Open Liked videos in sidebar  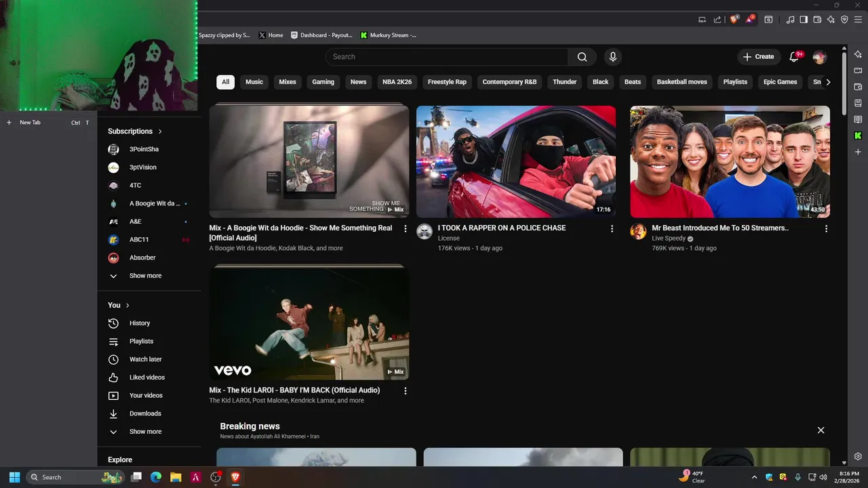point(148,378)
